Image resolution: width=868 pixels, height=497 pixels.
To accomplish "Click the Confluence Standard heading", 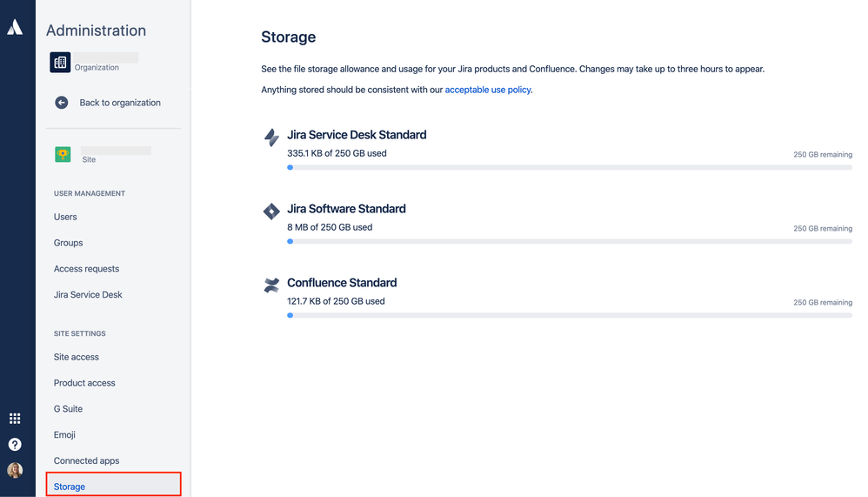I will click(x=342, y=283).
